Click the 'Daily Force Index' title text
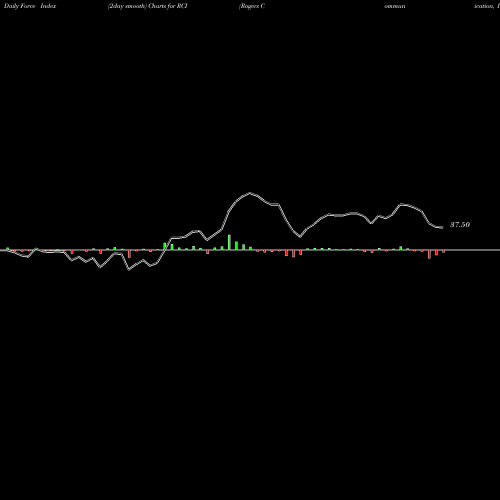The image size is (500, 500). click(x=30, y=6)
